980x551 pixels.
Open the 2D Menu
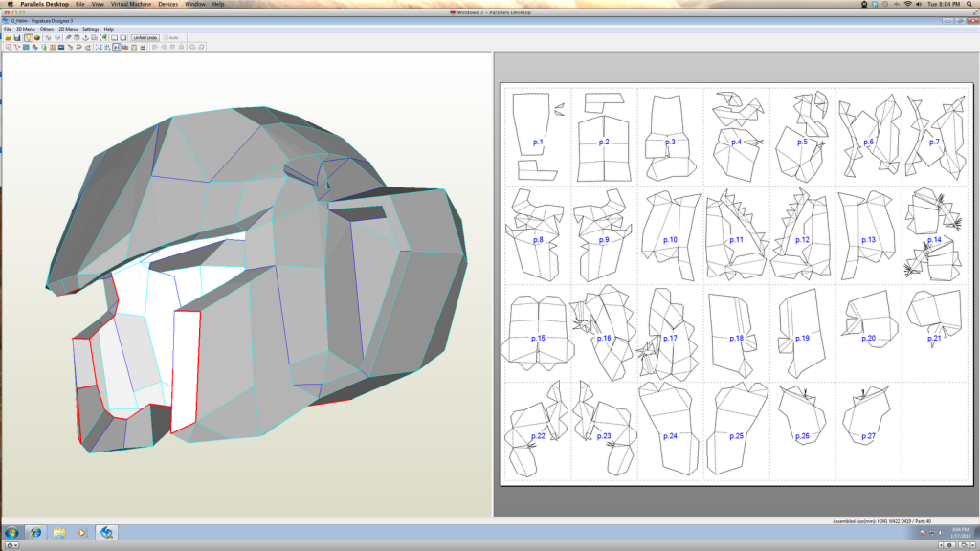[68, 29]
